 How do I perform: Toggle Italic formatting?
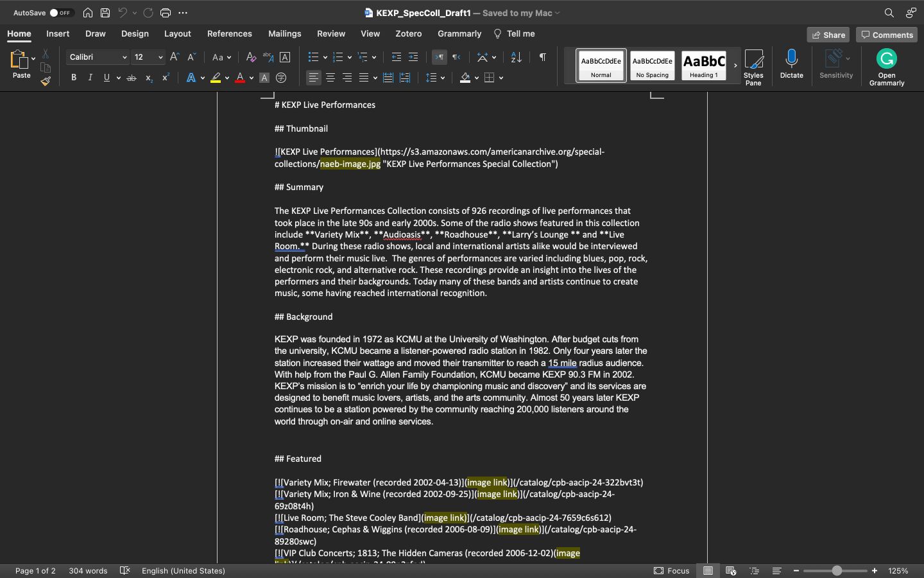90,78
